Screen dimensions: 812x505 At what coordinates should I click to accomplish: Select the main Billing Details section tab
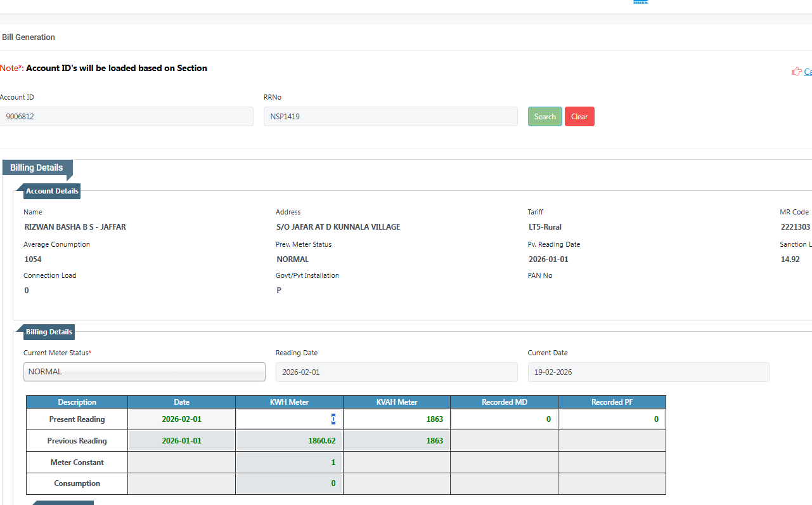[x=37, y=168]
